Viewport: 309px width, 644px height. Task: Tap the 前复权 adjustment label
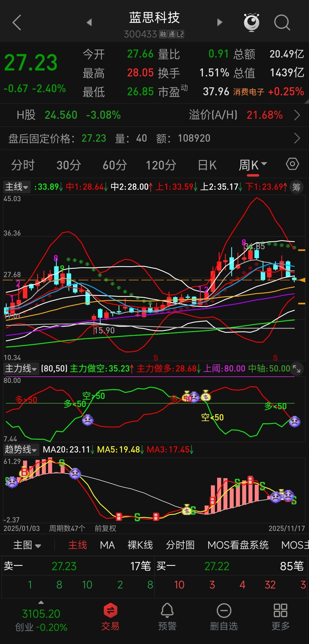coord(105,528)
